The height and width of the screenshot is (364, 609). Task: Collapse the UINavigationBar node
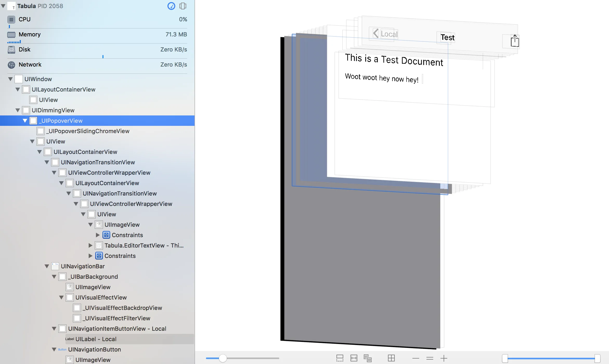(47, 266)
